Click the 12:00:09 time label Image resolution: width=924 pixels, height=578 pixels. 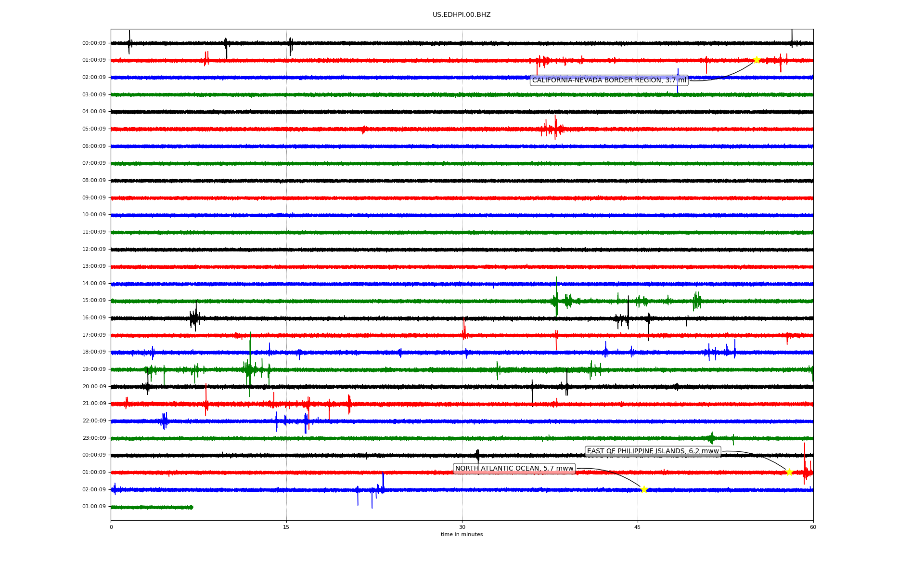point(94,249)
